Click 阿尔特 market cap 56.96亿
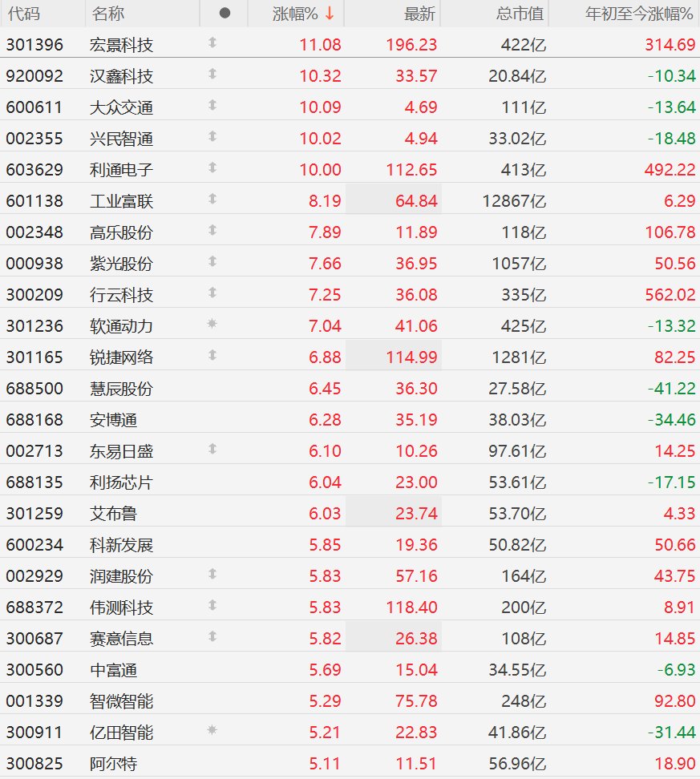This screenshot has width=700, height=779. point(517,764)
